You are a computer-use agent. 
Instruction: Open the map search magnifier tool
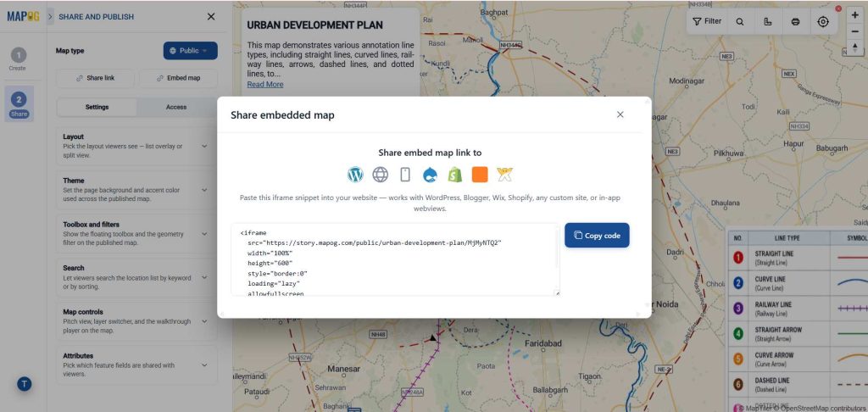point(739,21)
